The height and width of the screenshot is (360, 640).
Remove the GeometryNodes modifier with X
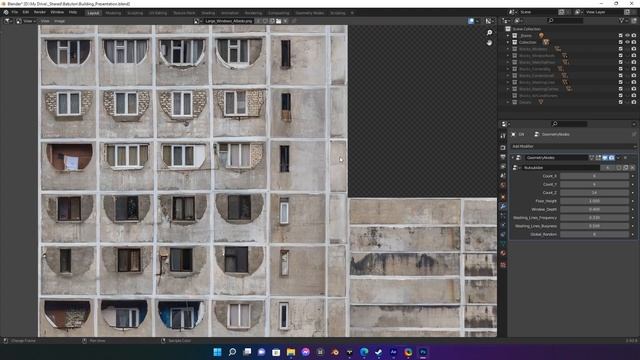(x=625, y=158)
